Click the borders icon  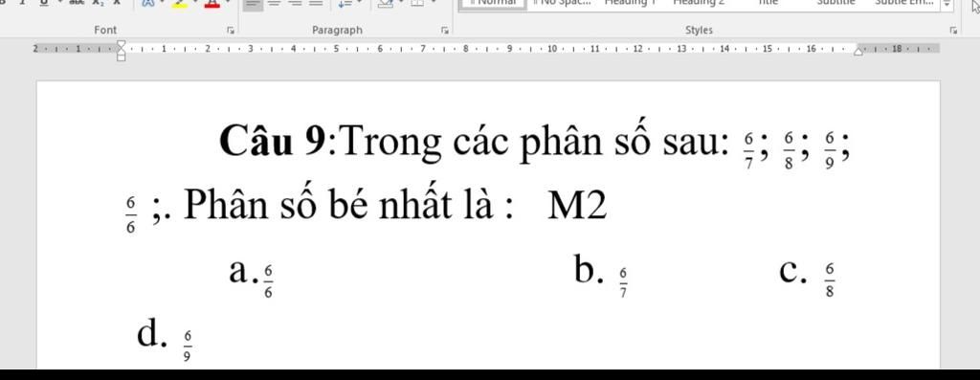pyautogui.click(x=417, y=4)
